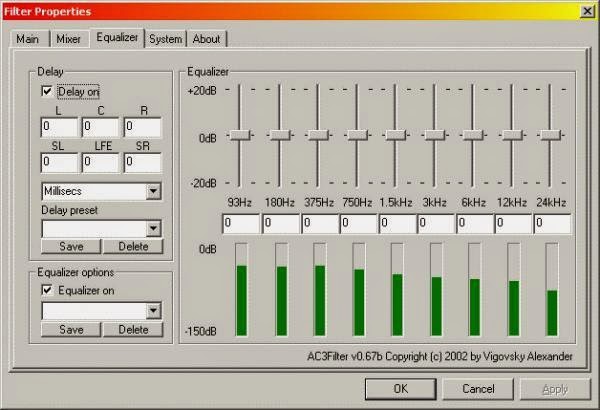Switch to the Main tab

(28, 39)
